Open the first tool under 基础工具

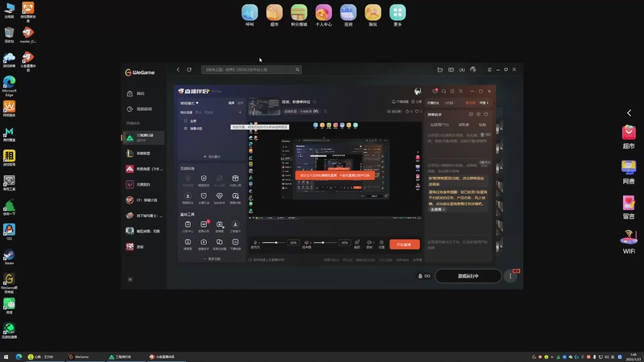pyautogui.click(x=188, y=226)
